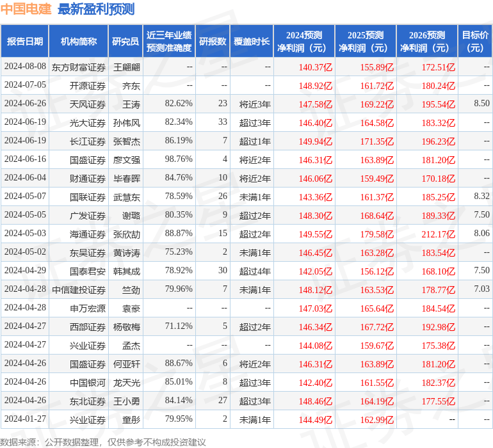The width and height of the screenshot is (493, 448).
Task: Select the 东方财富证券 institution cell
Action: point(79,67)
